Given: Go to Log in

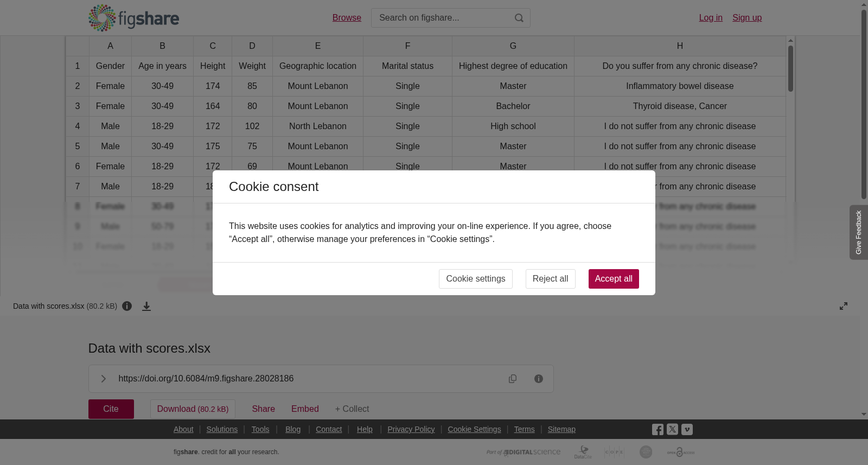Looking at the screenshot, I should pyautogui.click(x=711, y=18).
